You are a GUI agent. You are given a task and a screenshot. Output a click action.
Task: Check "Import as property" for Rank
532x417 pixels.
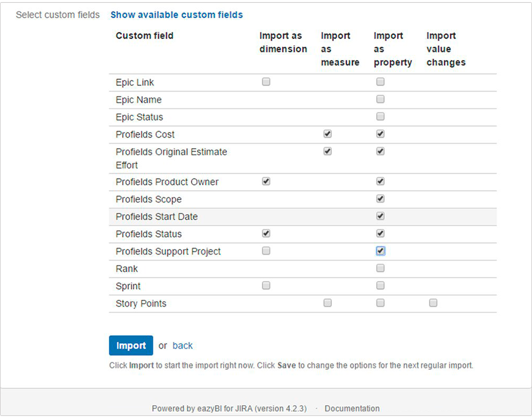point(380,267)
